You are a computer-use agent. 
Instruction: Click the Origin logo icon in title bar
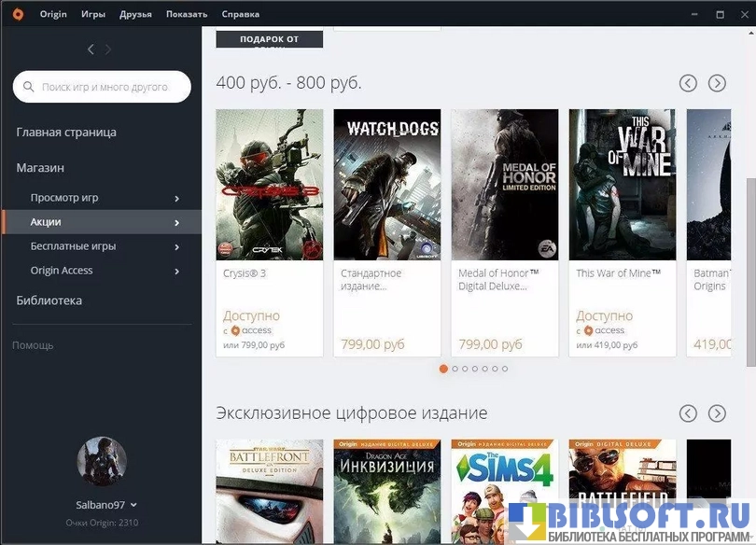18,14
